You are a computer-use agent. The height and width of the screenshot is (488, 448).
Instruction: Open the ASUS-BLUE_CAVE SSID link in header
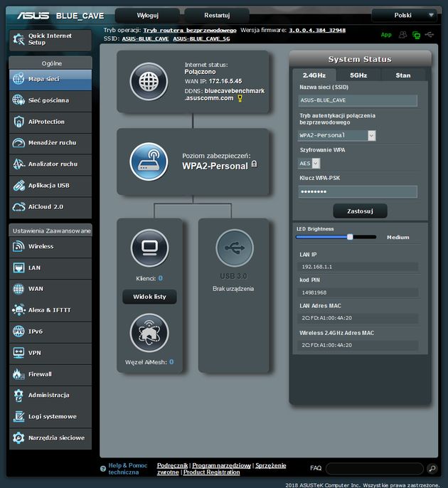(x=145, y=38)
